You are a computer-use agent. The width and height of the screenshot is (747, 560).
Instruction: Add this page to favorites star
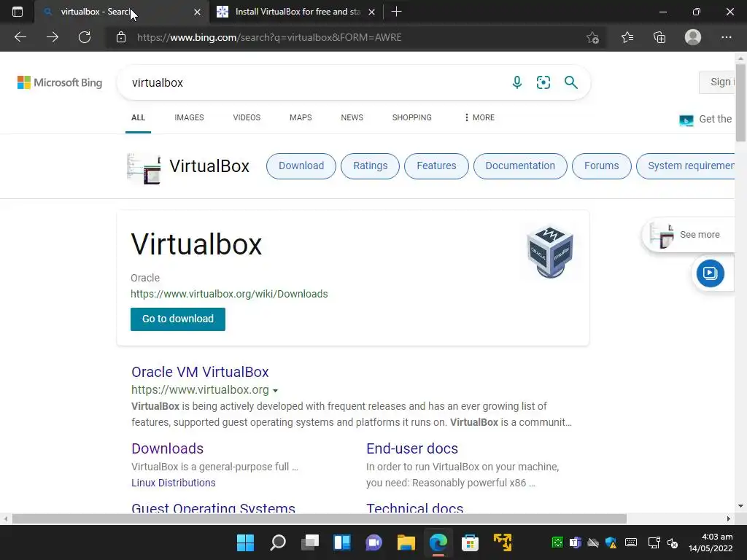tap(592, 37)
